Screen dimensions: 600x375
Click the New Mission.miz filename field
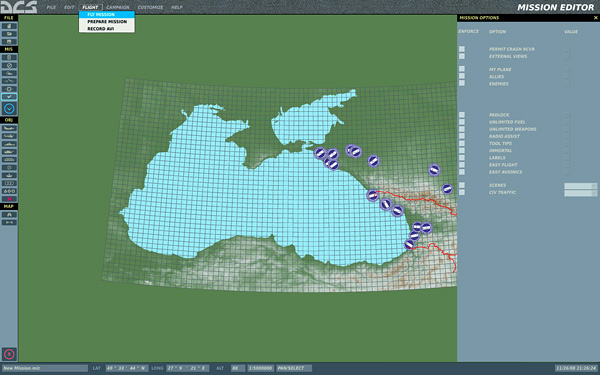[44, 368]
